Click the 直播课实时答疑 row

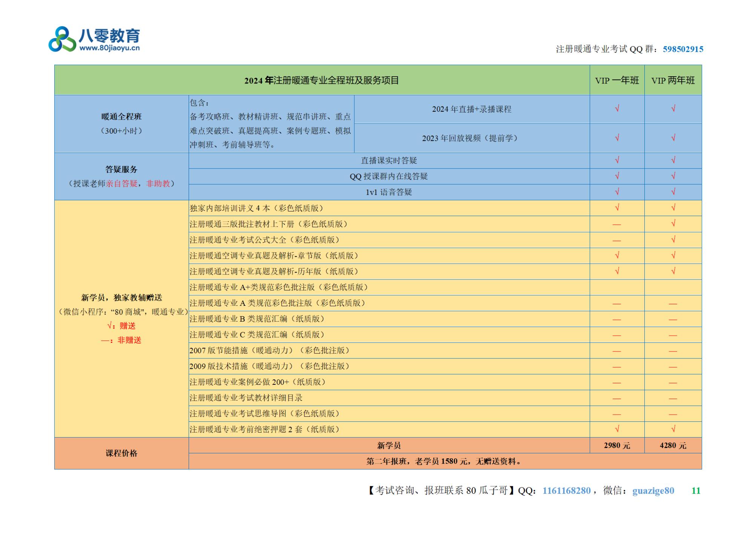click(x=389, y=160)
